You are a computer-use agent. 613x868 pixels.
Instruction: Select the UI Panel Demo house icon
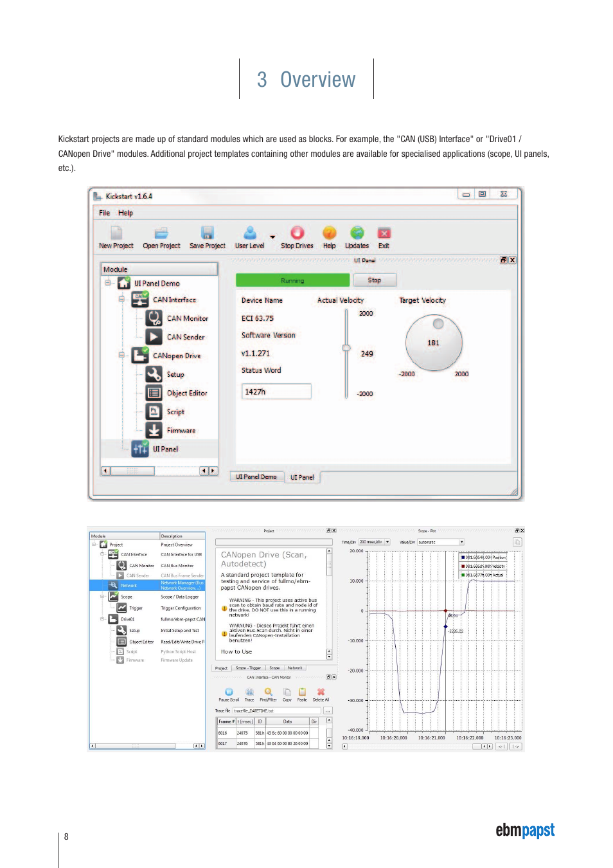tap(124, 283)
